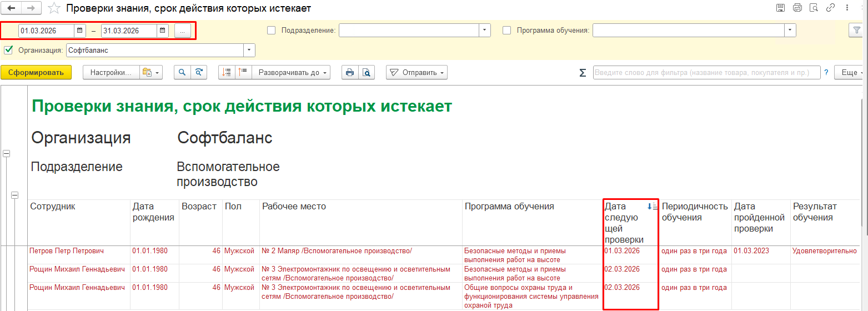This screenshot has height=311, width=868.
Task: Click the magnifier find icon
Action: point(182,72)
